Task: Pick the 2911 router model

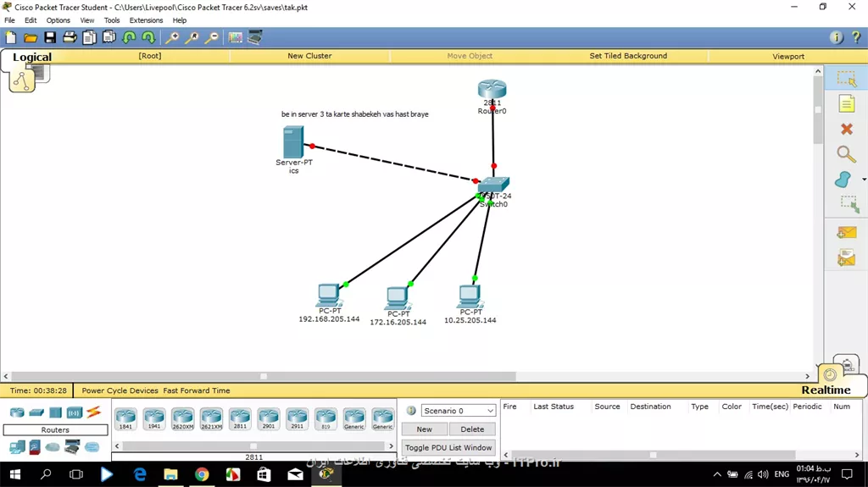Action: pyautogui.click(x=298, y=419)
